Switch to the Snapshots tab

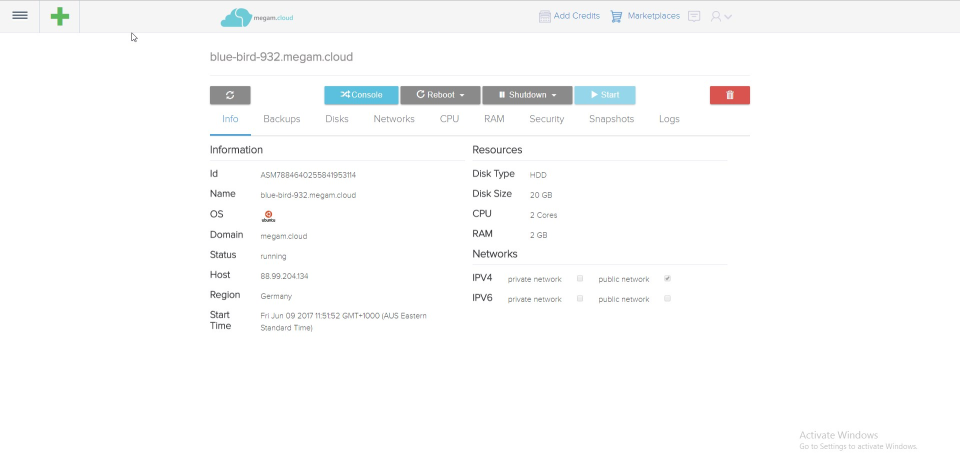coord(612,119)
